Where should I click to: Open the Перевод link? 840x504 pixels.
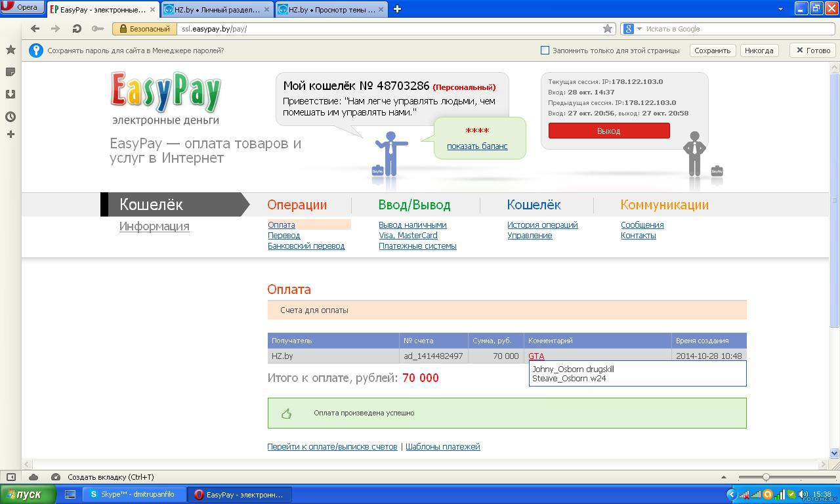click(283, 235)
